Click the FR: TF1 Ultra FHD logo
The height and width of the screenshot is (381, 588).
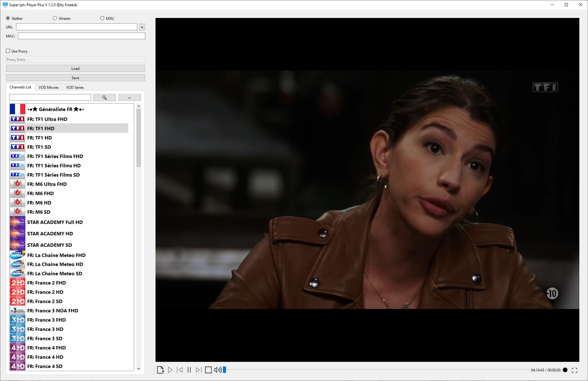[x=18, y=119]
